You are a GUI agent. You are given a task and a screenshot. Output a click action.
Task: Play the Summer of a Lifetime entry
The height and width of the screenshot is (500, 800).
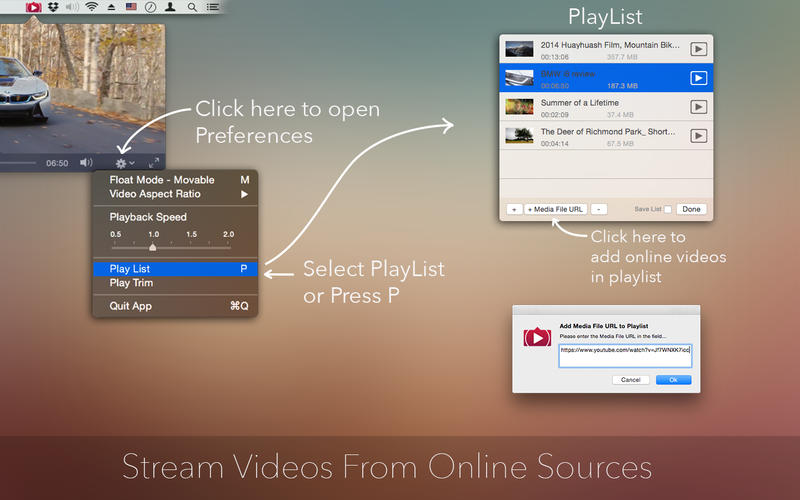[698, 107]
